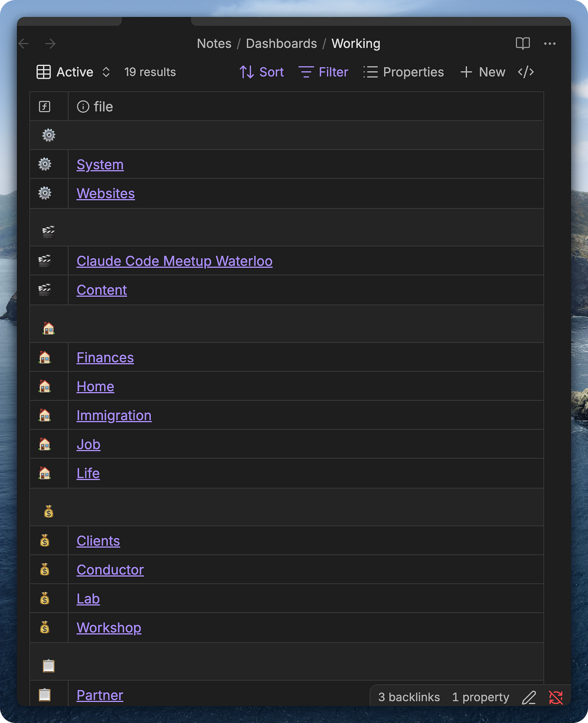Click clapperboard icon in Claude Code Meetup row
This screenshot has width=588, height=723.
click(45, 261)
